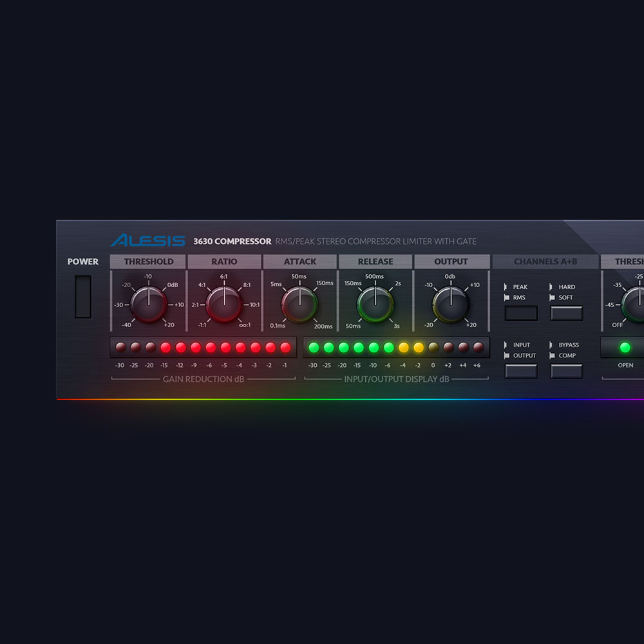The image size is (644, 644).
Task: Click the Channels A+B header
Action: pos(545,261)
